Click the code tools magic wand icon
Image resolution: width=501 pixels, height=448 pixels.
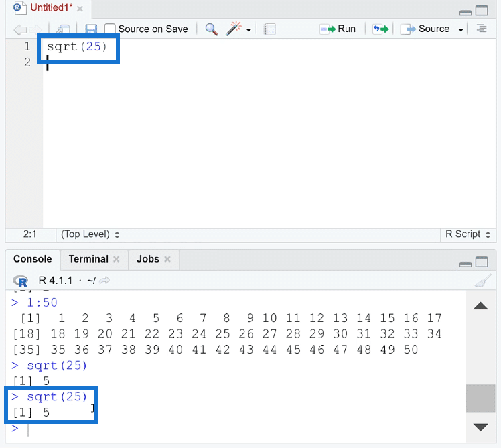click(234, 29)
